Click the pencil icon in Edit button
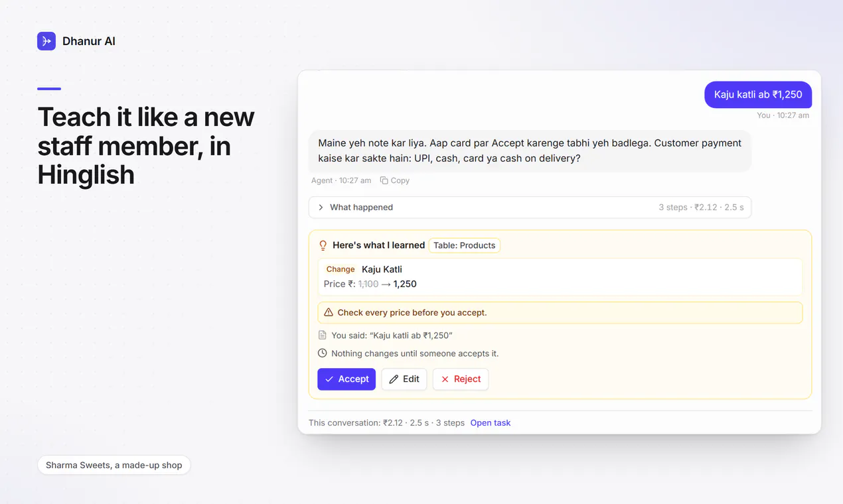The image size is (843, 504). (x=394, y=379)
